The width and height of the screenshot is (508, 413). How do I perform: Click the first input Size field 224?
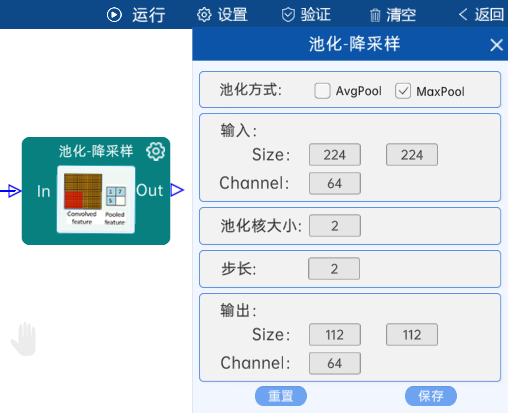[335, 155]
